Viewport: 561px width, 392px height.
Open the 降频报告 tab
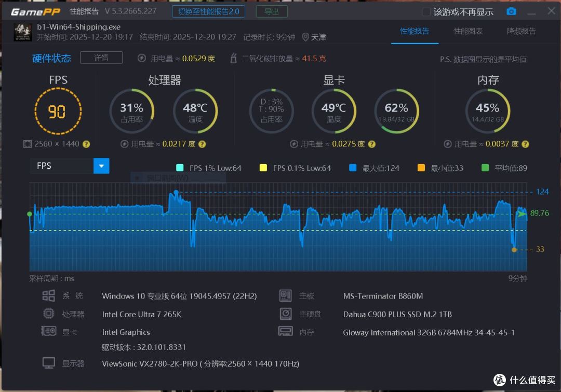click(522, 32)
